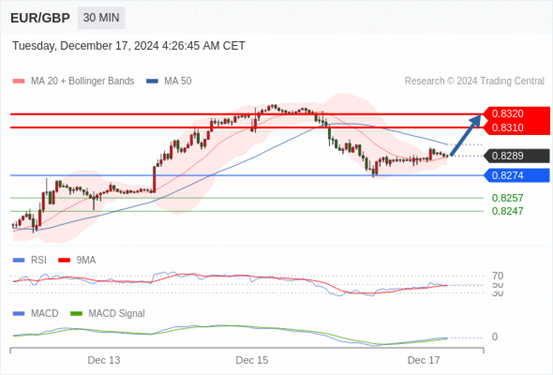Click the RSI 70 level label
The width and height of the screenshot is (553, 375).
point(498,276)
